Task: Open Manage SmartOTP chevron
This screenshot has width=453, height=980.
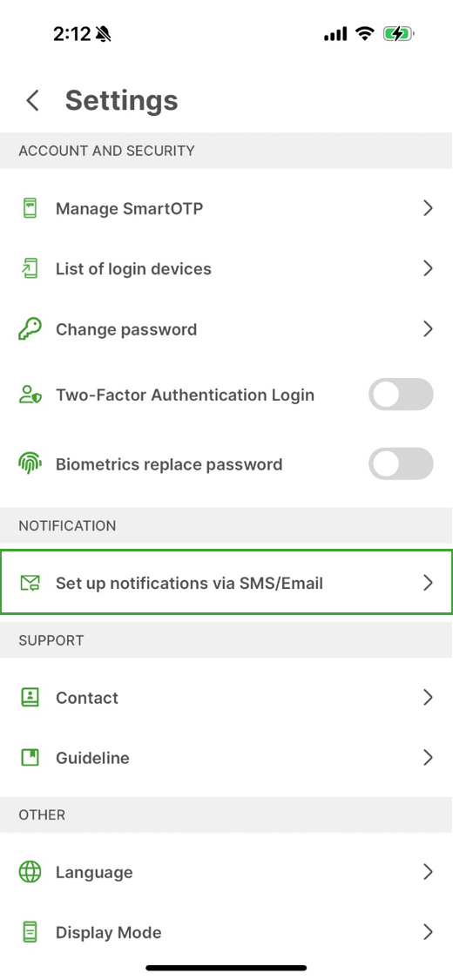Action: pos(428,208)
